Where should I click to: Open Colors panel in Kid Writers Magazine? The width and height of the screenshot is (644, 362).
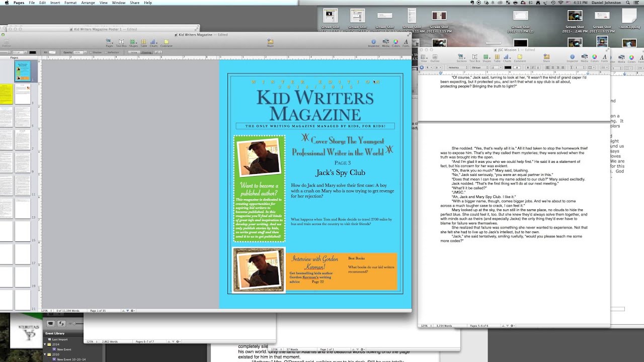(x=396, y=42)
